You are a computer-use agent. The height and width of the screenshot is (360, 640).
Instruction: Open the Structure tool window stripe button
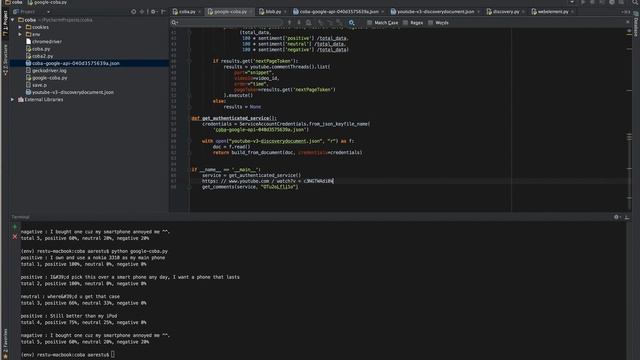click(x=5, y=60)
